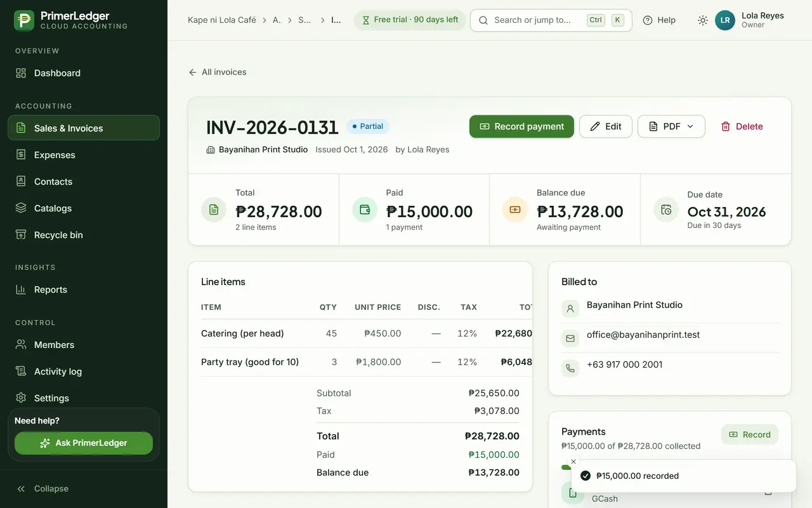Collapse the sidebar
Screen dimensions: 812x508
click(x=84, y=489)
